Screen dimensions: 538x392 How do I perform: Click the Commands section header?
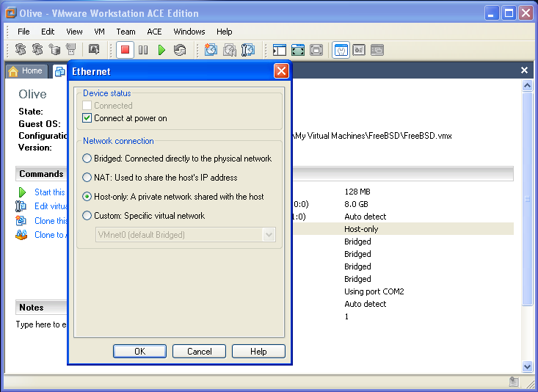(x=41, y=174)
